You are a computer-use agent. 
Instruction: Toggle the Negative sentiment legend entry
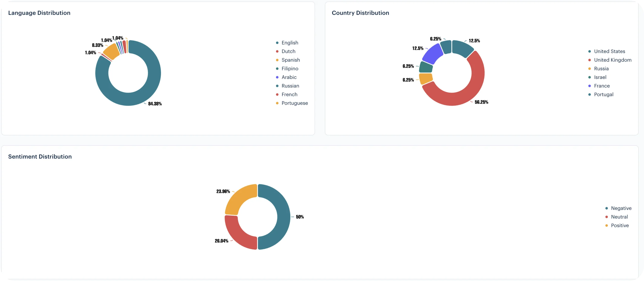(x=618, y=208)
